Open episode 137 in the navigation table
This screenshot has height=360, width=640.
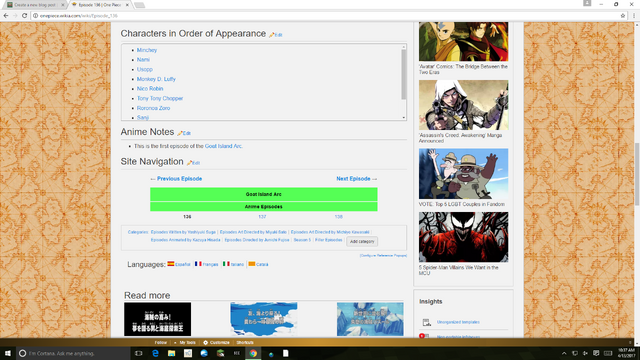262,217
